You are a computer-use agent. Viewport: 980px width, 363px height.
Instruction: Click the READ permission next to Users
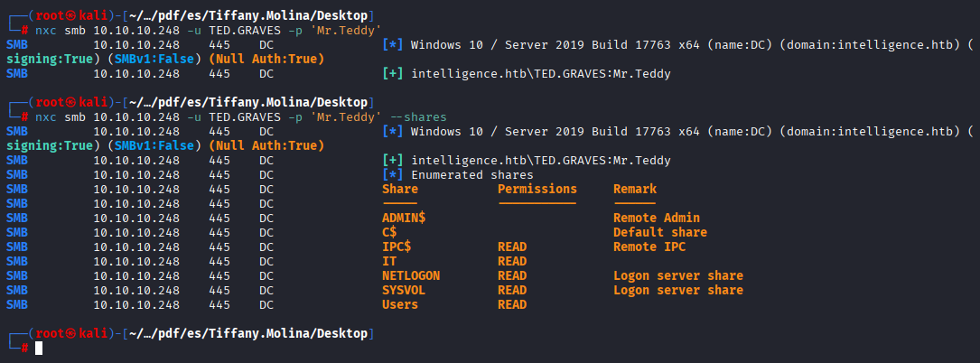(x=512, y=305)
